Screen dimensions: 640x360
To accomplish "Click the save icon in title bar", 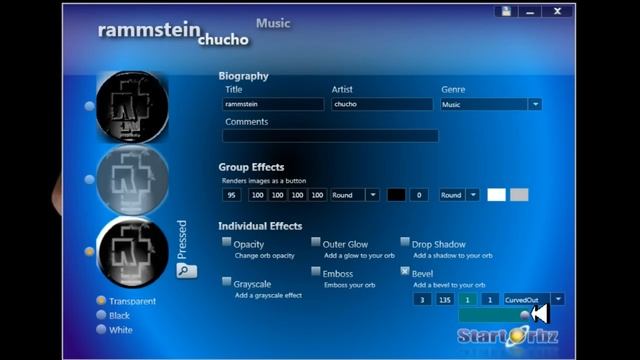I will [506, 11].
